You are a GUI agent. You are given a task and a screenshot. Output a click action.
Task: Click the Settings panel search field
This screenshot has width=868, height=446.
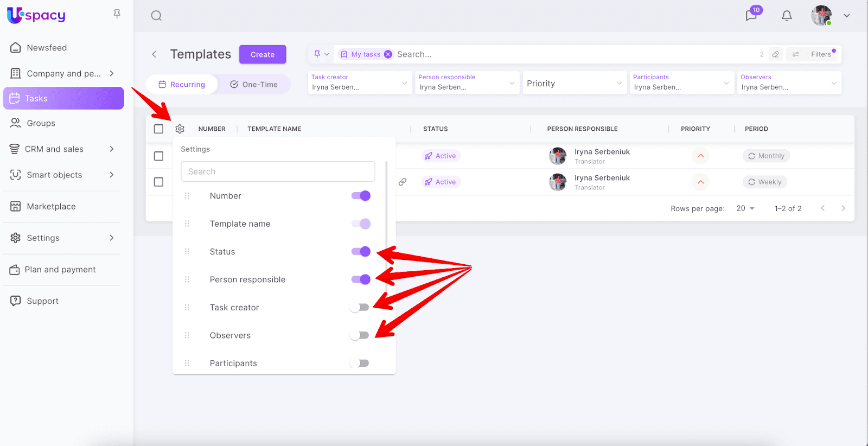(278, 171)
